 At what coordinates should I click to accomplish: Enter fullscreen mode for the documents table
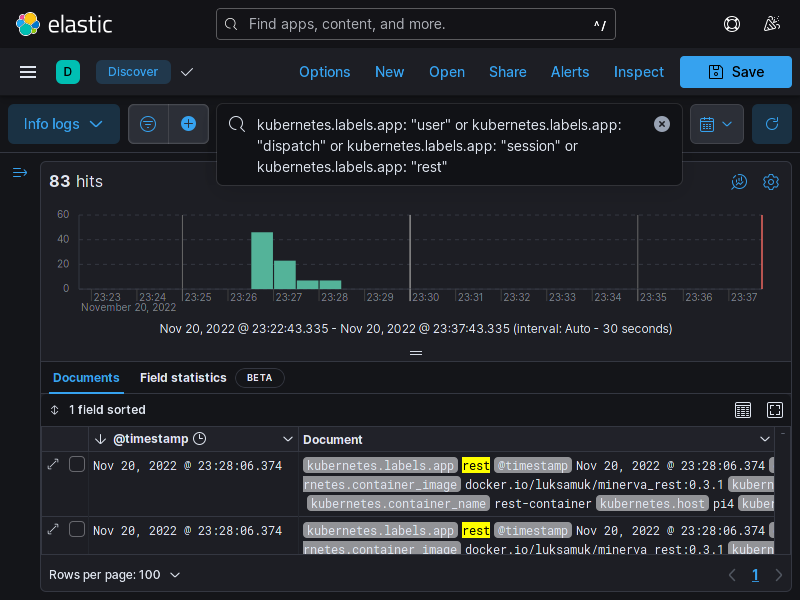tap(775, 410)
